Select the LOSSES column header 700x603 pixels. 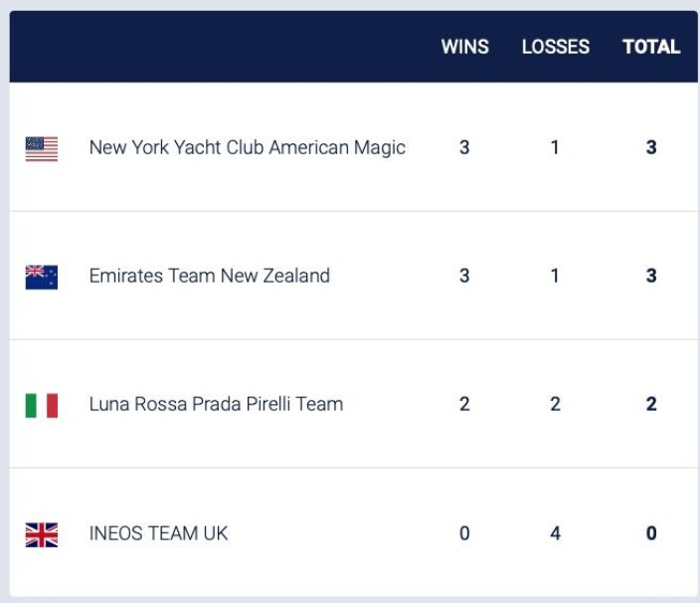click(556, 47)
